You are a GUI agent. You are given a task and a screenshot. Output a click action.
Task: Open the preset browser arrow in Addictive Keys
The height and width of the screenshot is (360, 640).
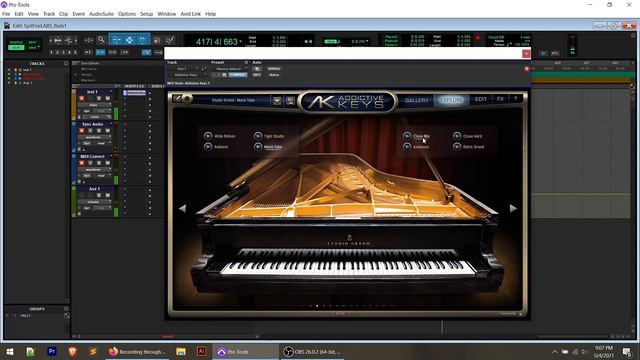(277, 100)
